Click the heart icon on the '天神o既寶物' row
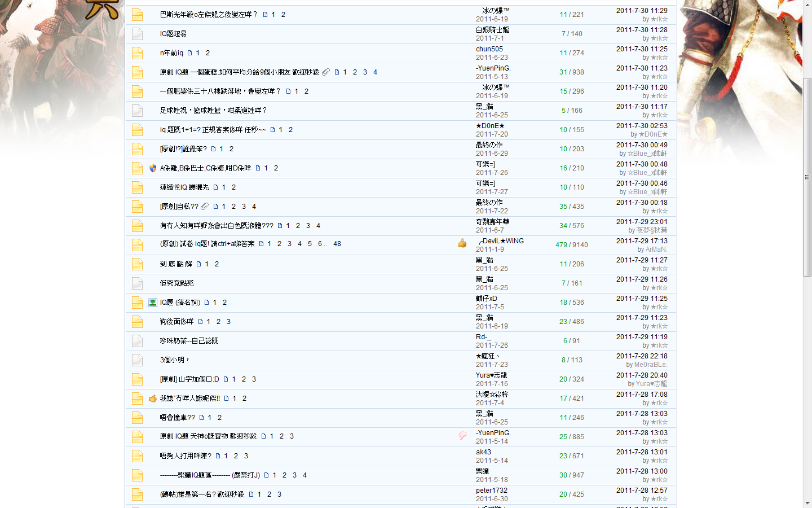 (x=462, y=435)
